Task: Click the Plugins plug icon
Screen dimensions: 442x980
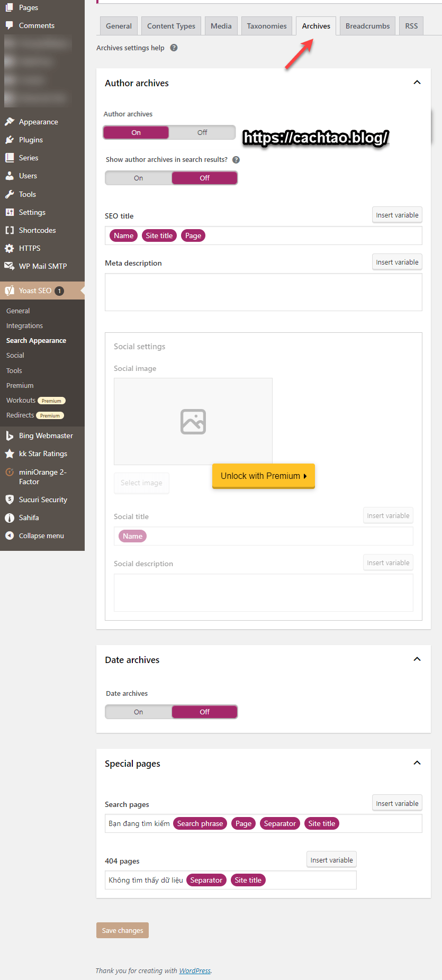Action: coord(10,140)
